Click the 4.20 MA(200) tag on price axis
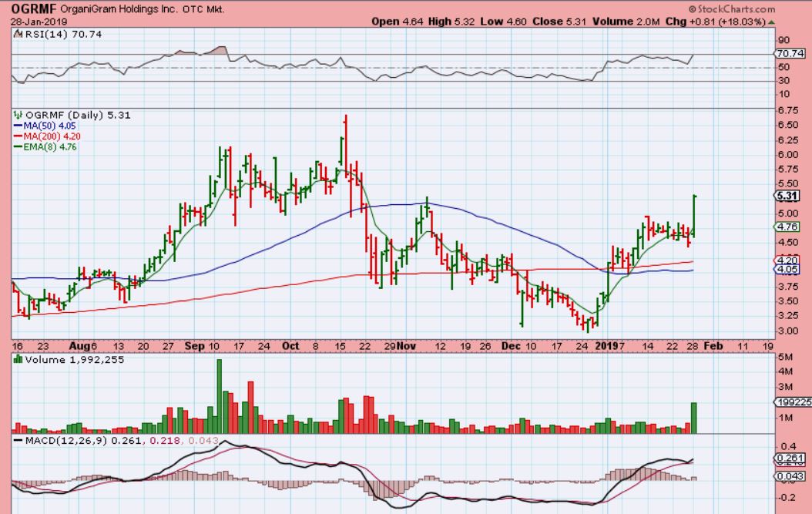This screenshot has width=812, height=514. pos(787,260)
